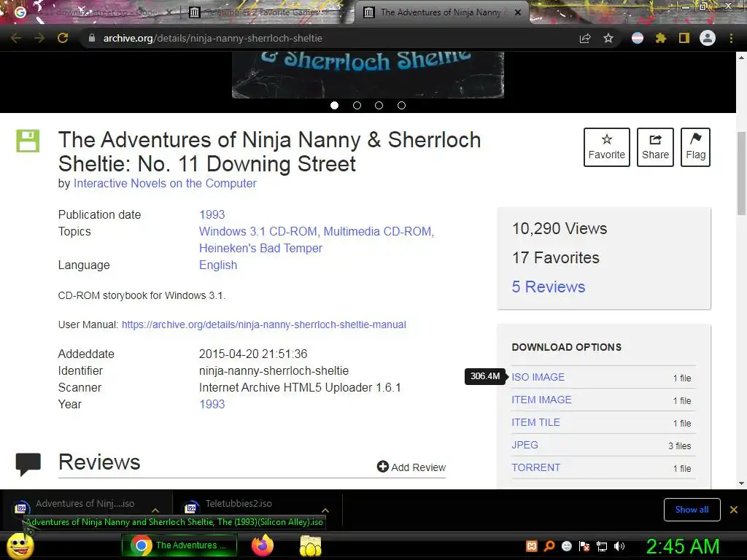Open the folder with eggs taskbar icon
Image resolution: width=747 pixels, height=560 pixels.
(311, 545)
